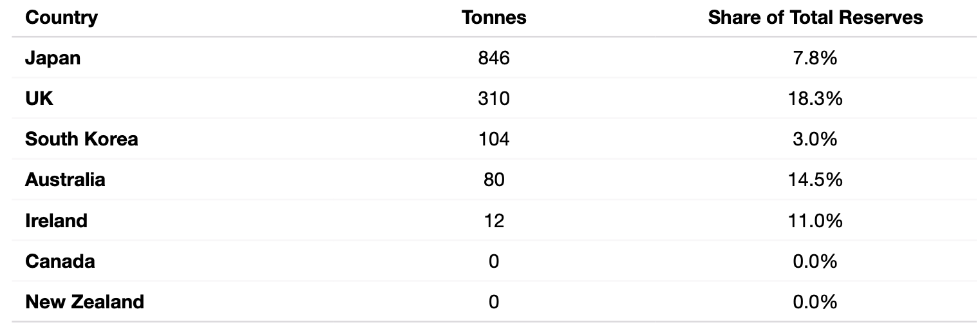This screenshot has height=327, width=980.
Task: Click the Country column header
Action: click(x=61, y=17)
